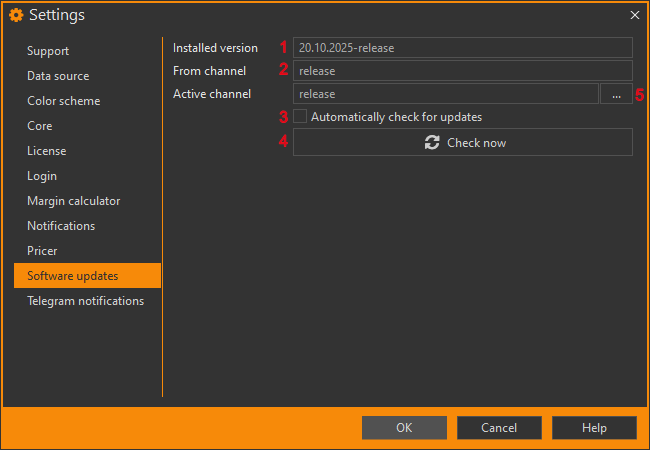Screen dimensions: 650x450
Task: Open the Support settings section
Action: point(48,51)
